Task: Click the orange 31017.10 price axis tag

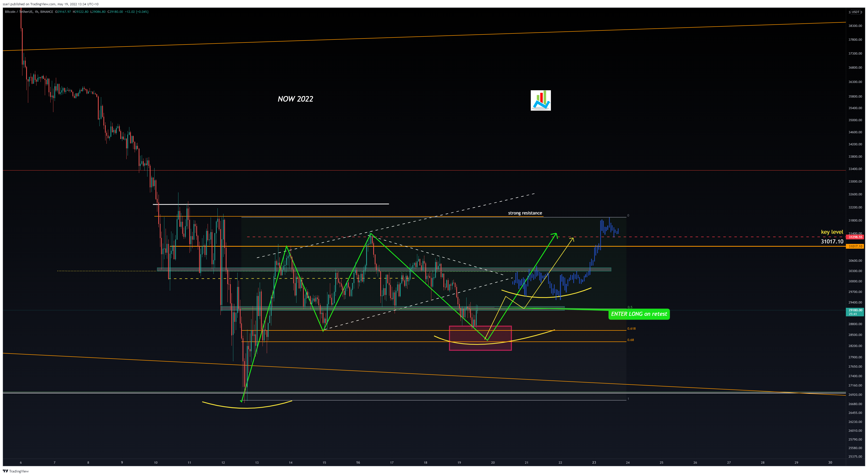Action: [x=855, y=246]
